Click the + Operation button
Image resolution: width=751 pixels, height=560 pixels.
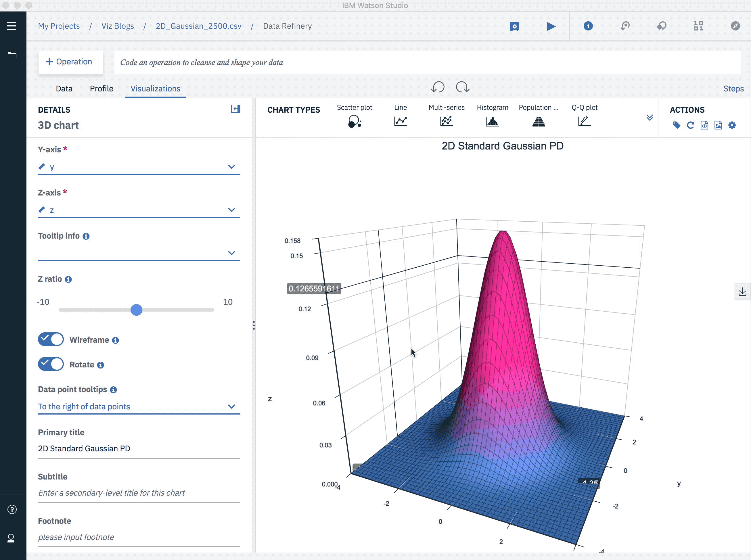coord(70,62)
